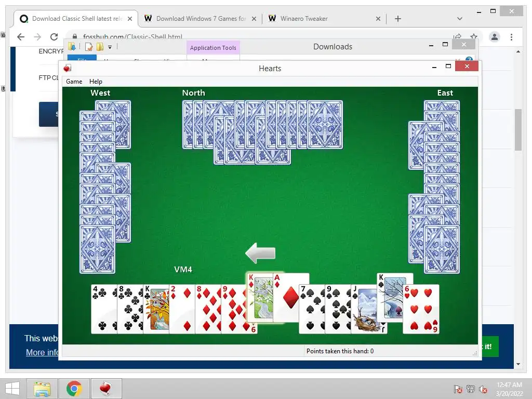Open the Game menu in Hearts
Screen dimensions: 532x399
click(x=74, y=82)
